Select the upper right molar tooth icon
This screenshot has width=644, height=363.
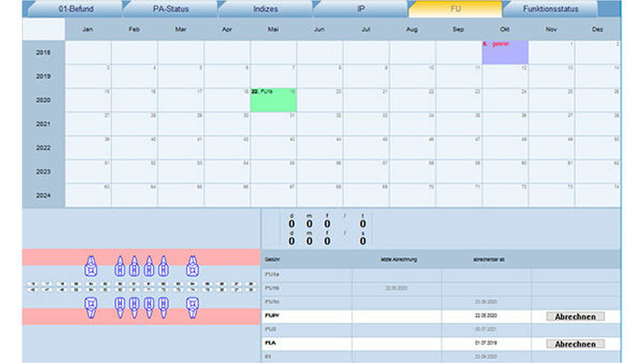click(x=192, y=264)
